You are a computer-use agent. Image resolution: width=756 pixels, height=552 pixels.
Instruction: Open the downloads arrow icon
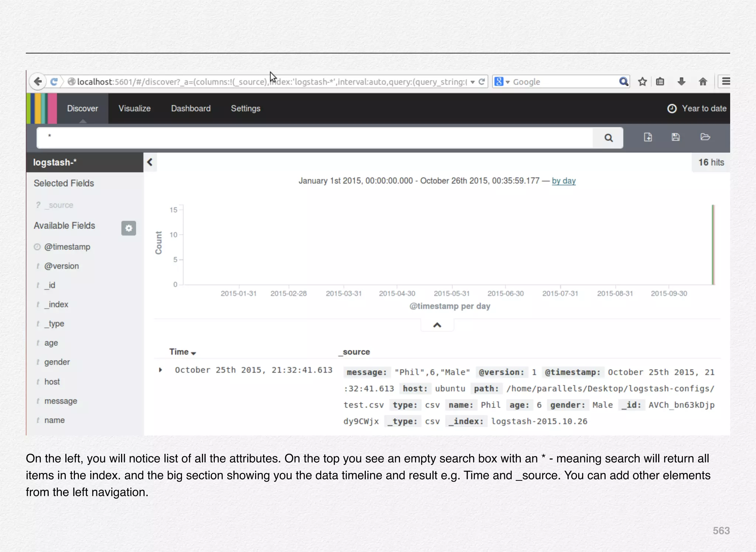point(681,82)
